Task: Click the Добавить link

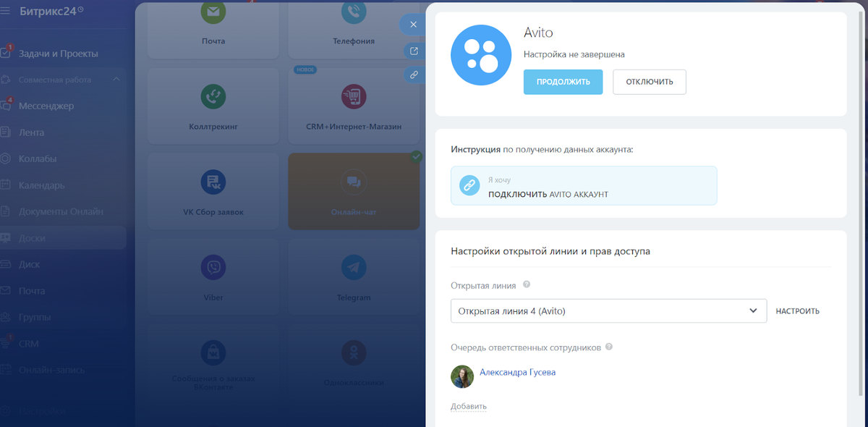Action: [469, 407]
